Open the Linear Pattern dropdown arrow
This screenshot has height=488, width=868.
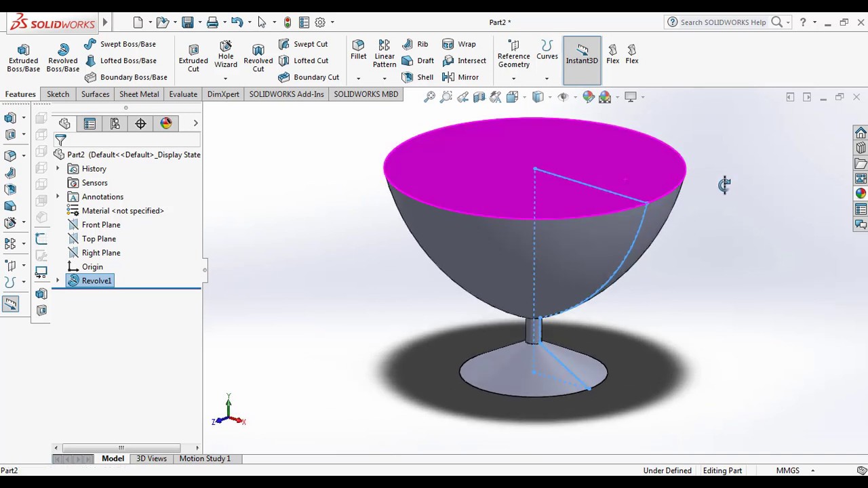384,79
